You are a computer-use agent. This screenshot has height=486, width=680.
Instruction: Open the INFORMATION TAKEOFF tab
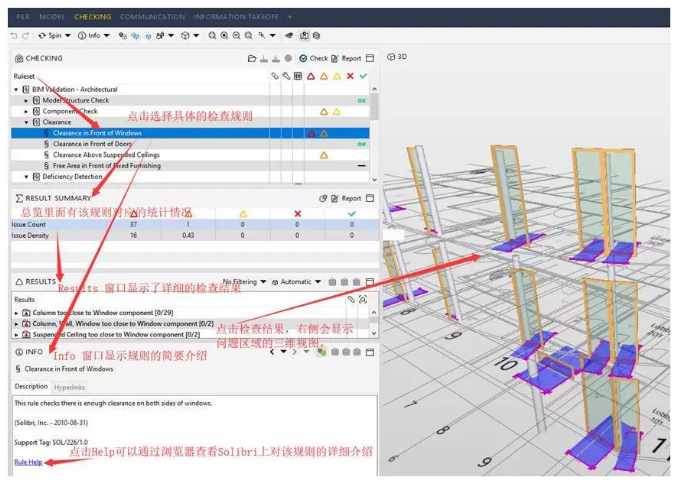(x=236, y=17)
